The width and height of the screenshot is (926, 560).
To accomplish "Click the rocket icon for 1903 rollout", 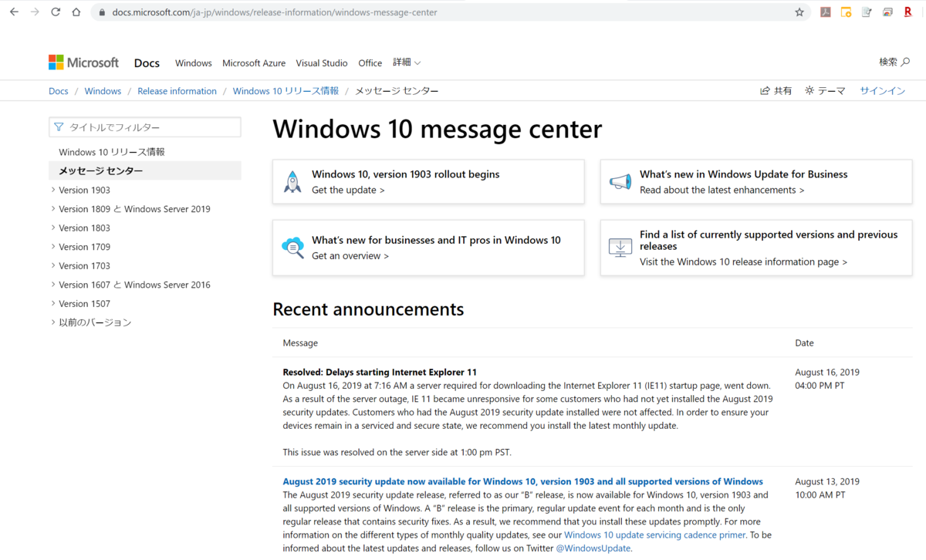I will point(292,182).
